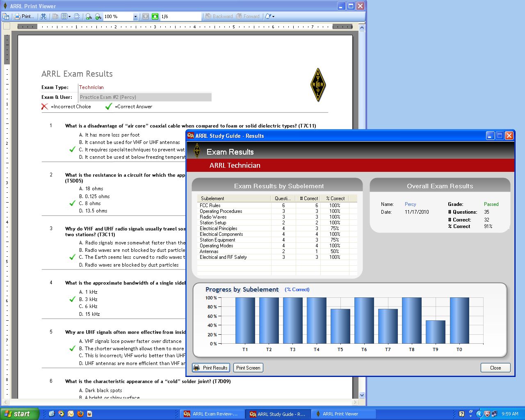Click the Print button in viewer toolbar

click(x=25, y=16)
